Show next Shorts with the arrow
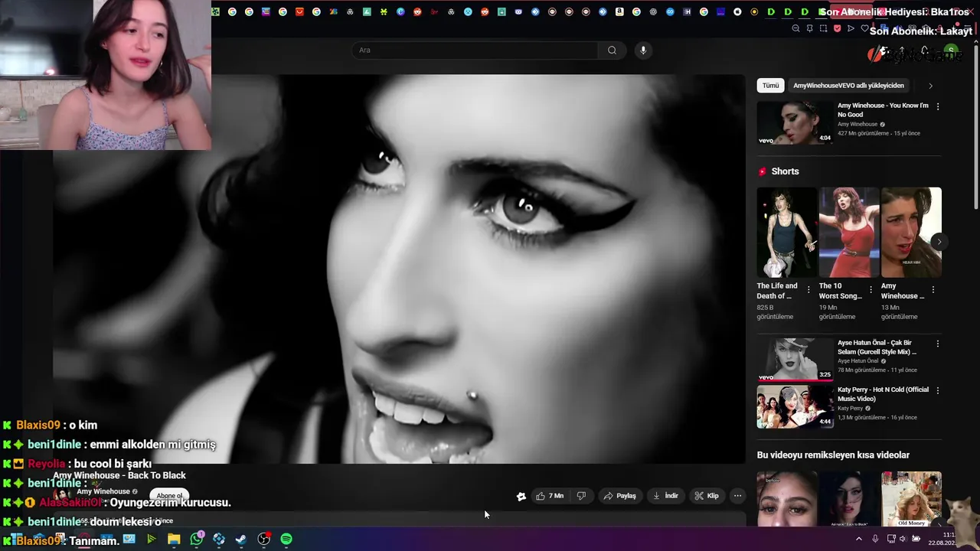Image resolution: width=980 pixels, height=551 pixels. [939, 242]
